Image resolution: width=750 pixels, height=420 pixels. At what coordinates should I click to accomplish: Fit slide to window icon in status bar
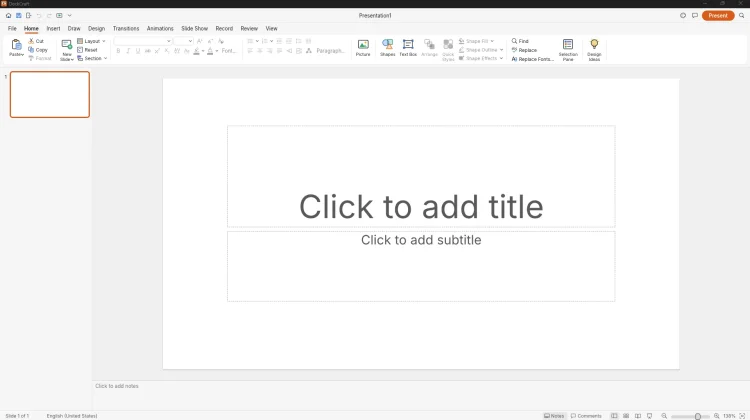pyautogui.click(x=742, y=416)
